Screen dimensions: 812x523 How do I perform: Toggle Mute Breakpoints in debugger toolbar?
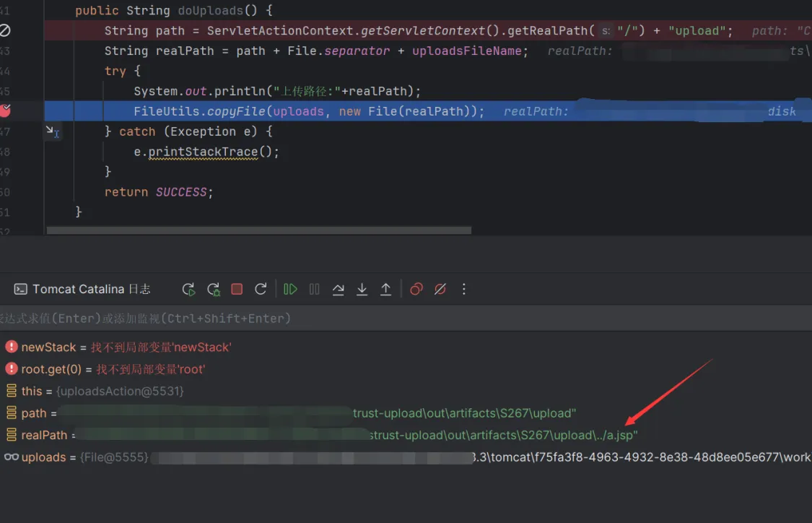click(x=440, y=289)
